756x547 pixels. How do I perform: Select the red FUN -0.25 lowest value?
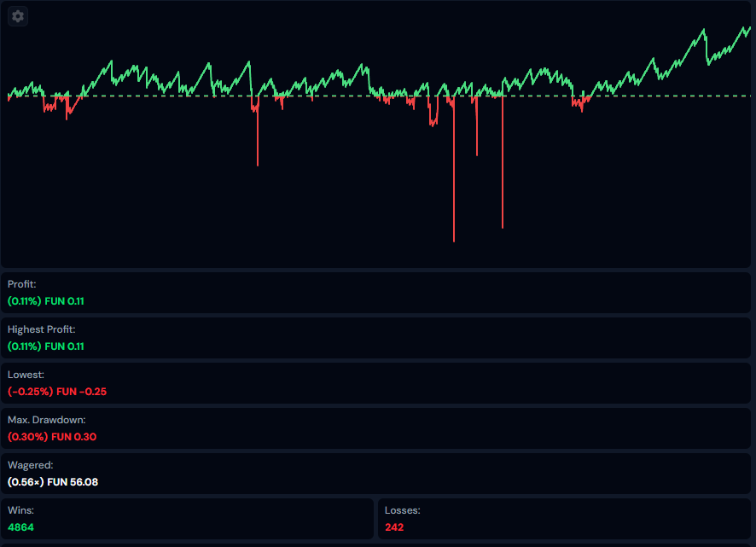57,392
